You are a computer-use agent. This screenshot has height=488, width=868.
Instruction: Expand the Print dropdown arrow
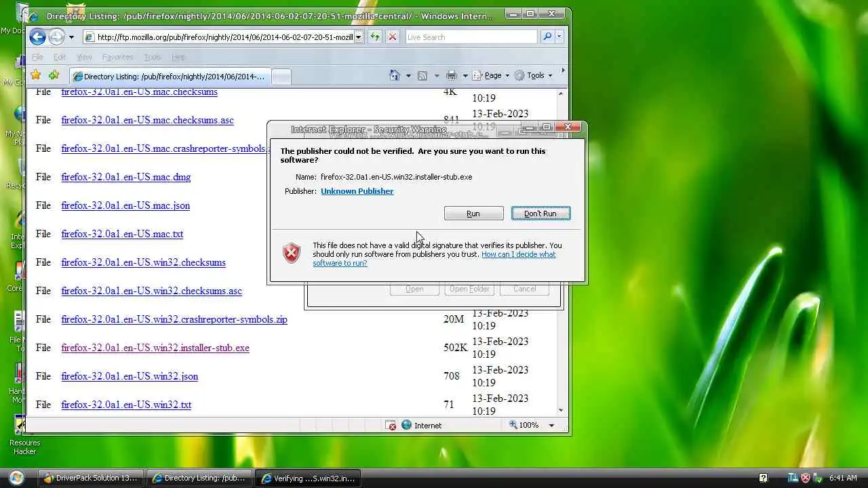click(465, 76)
